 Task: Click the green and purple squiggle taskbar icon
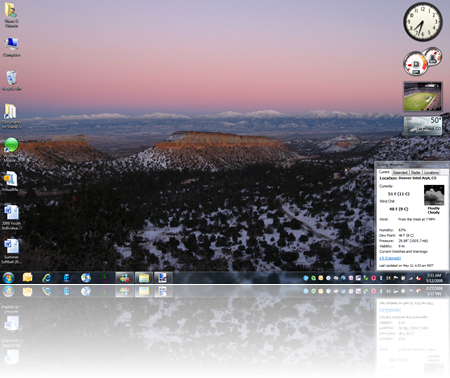105,277
